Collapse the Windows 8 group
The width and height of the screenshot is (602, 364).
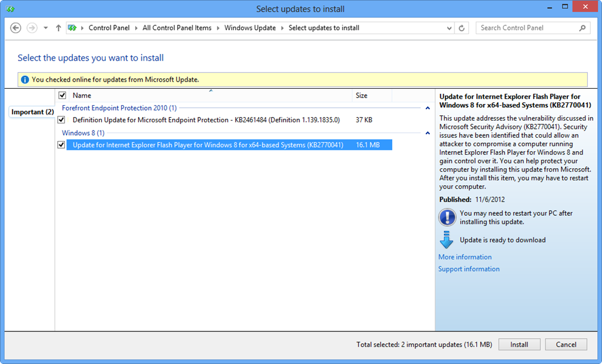pyautogui.click(x=427, y=132)
